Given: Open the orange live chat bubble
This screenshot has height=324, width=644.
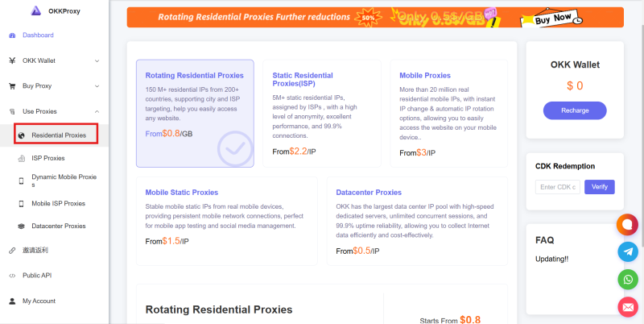Looking at the screenshot, I should click(x=627, y=225).
